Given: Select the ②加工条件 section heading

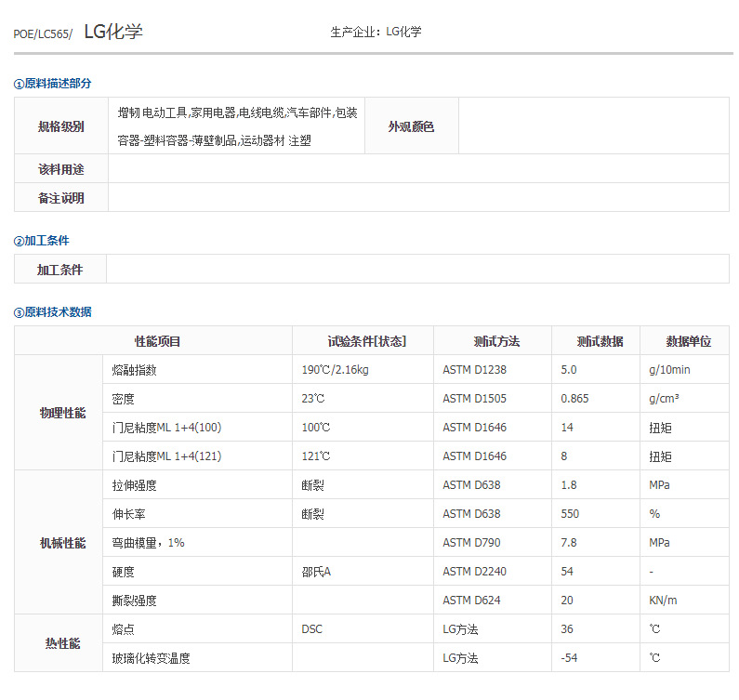Looking at the screenshot, I should [x=42, y=241].
